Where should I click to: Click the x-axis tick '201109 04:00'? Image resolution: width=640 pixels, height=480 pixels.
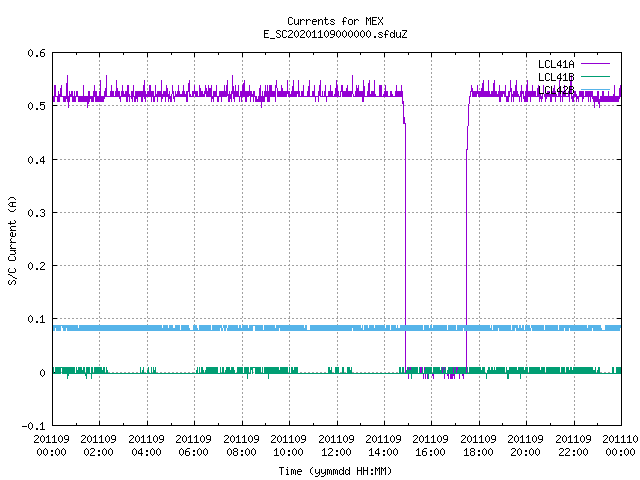coord(146,446)
